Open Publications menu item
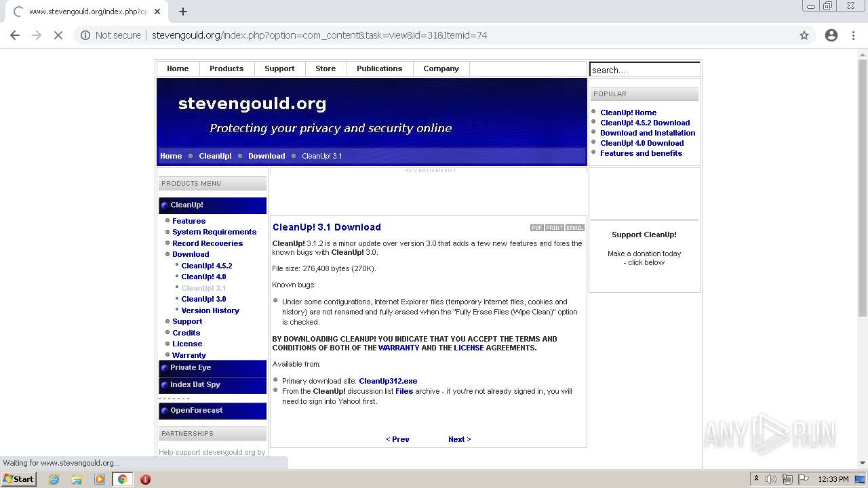 [380, 68]
